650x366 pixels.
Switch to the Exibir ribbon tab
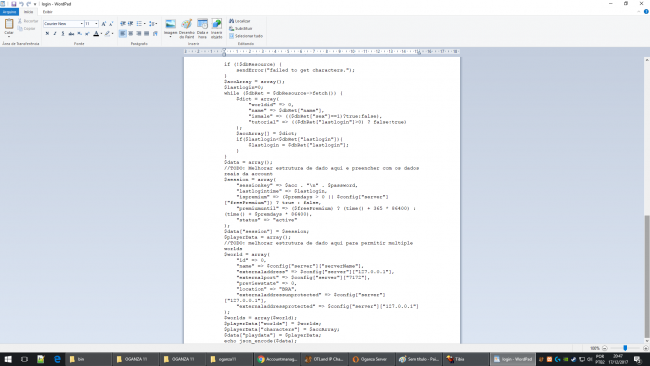click(48, 12)
